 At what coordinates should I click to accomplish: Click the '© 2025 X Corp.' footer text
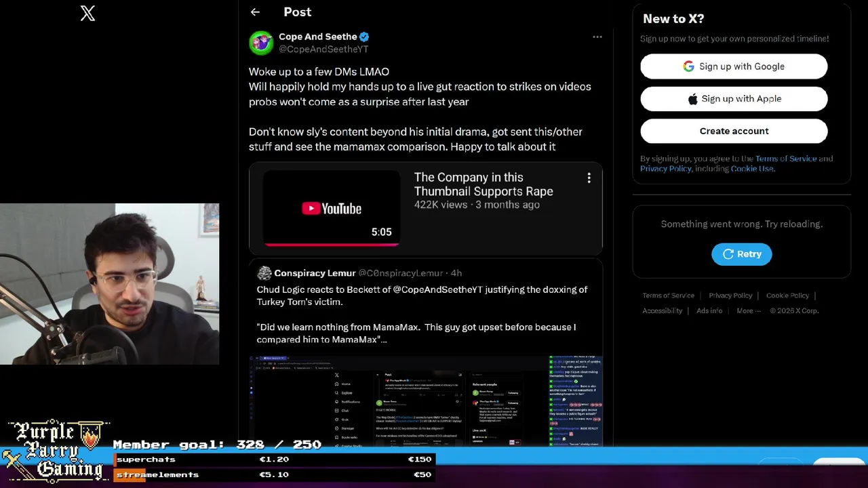point(794,311)
